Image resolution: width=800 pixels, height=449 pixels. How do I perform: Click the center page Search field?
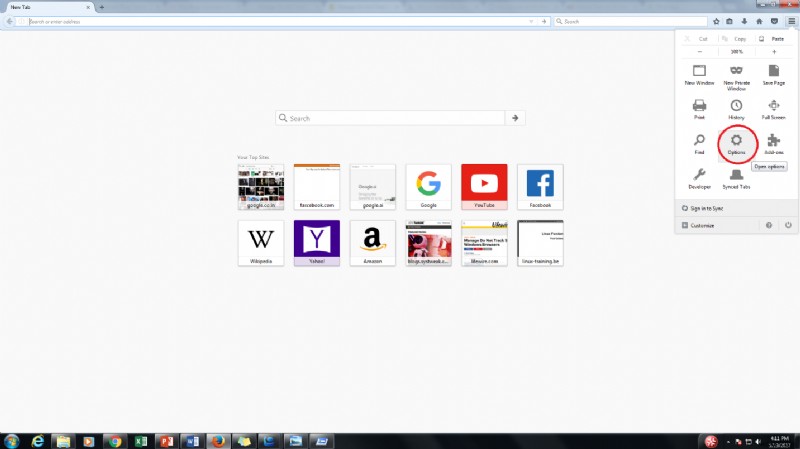tap(390, 118)
